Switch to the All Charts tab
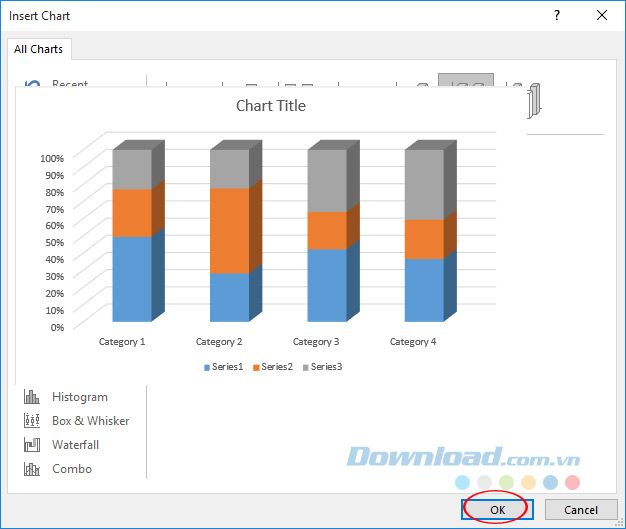Viewport: 626px width, 529px height. [39, 49]
